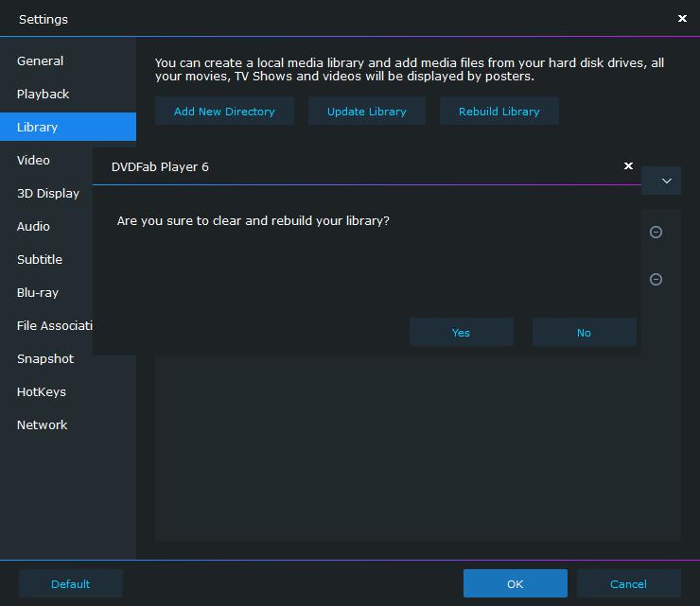Close the DVDFab Player 6 dialog
The height and width of the screenshot is (606, 700).
(x=628, y=166)
